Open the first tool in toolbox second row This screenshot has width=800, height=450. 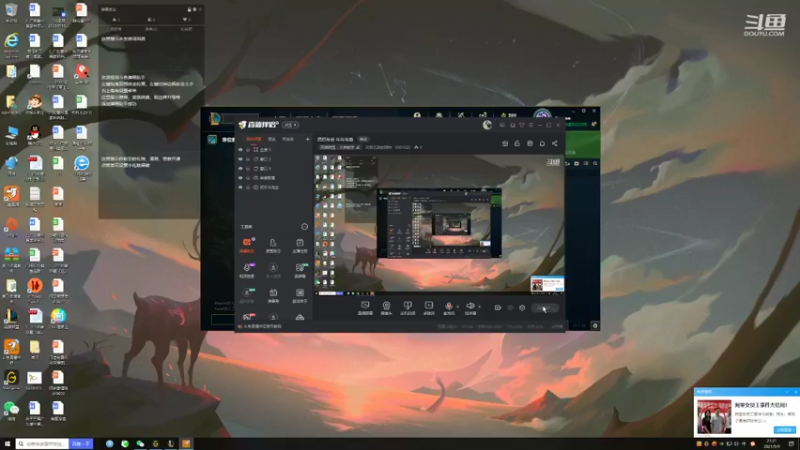coord(247,270)
